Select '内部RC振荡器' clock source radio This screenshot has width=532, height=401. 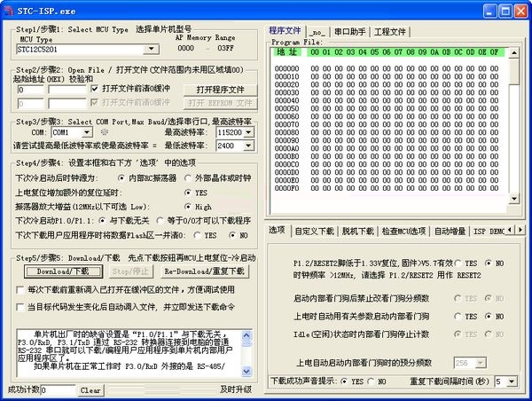[x=121, y=178]
